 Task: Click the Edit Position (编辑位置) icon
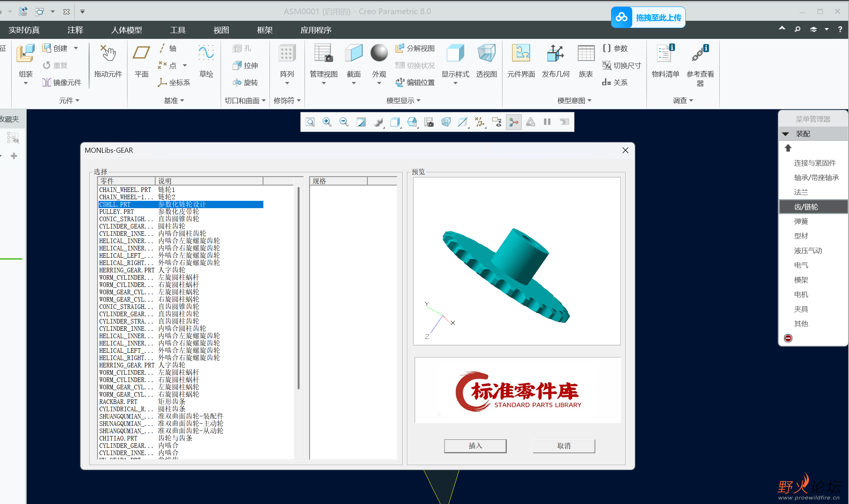400,82
